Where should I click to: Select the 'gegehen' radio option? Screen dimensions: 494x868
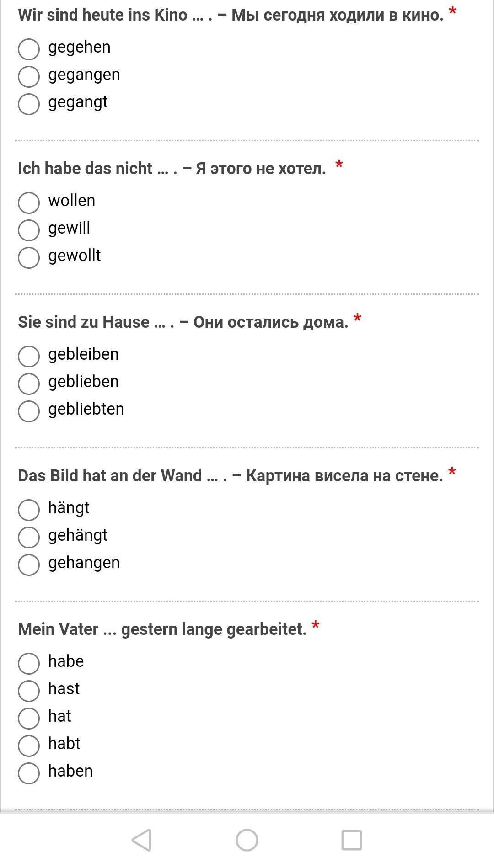tap(28, 49)
